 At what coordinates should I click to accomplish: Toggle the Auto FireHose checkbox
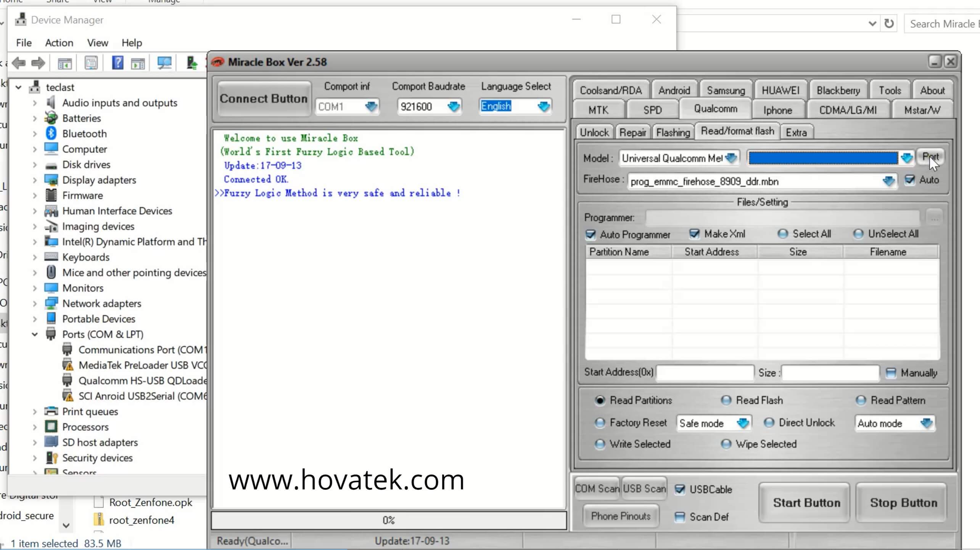(909, 180)
